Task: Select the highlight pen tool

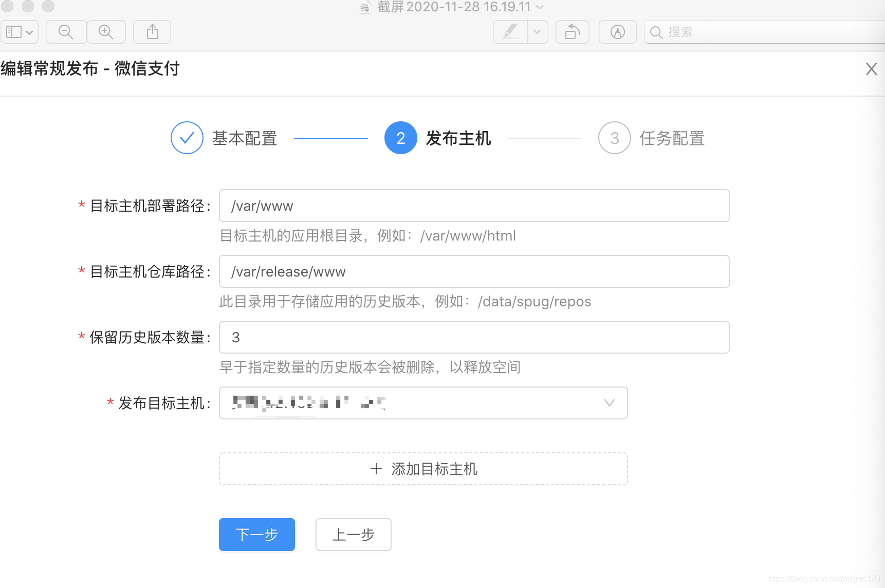Action: [x=510, y=32]
